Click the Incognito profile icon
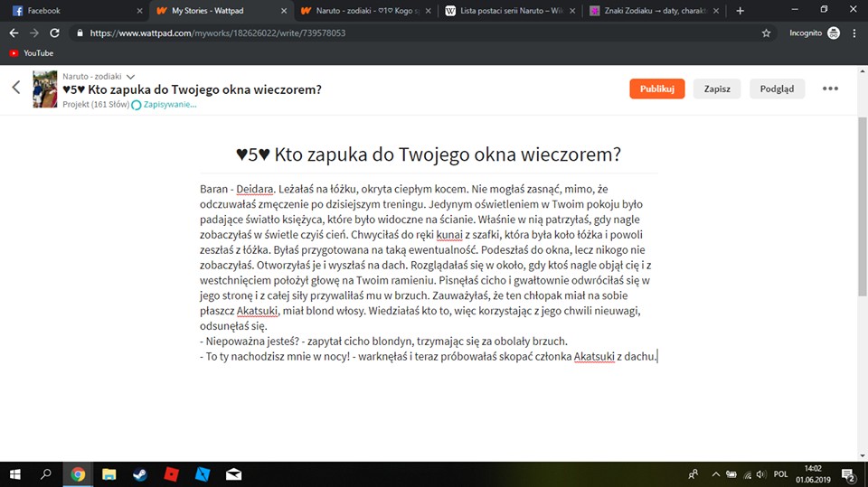The image size is (868, 487). pos(833,33)
